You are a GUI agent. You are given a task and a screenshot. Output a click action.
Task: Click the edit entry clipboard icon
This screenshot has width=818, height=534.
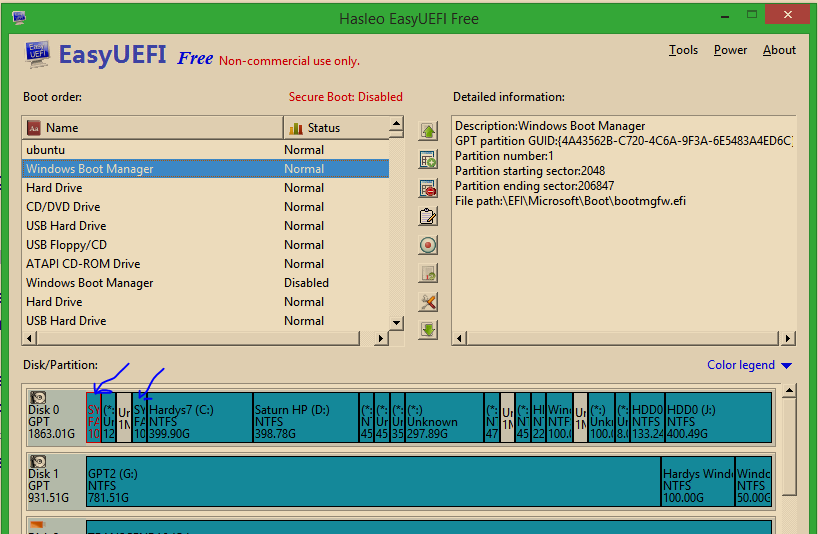428,216
